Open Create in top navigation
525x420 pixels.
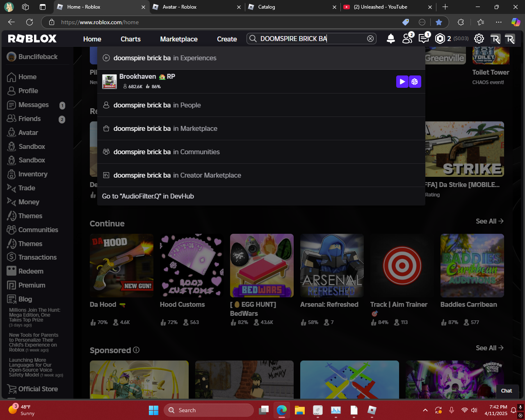tap(227, 39)
